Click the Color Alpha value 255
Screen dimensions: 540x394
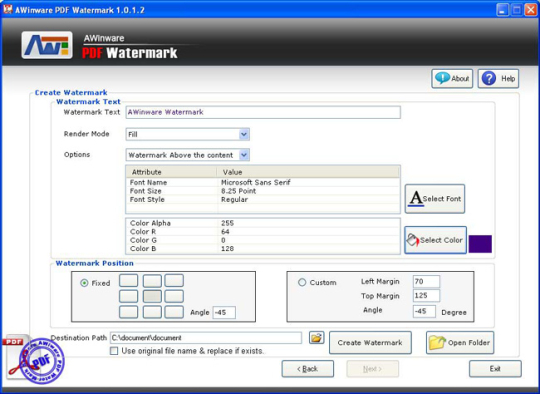click(x=227, y=223)
